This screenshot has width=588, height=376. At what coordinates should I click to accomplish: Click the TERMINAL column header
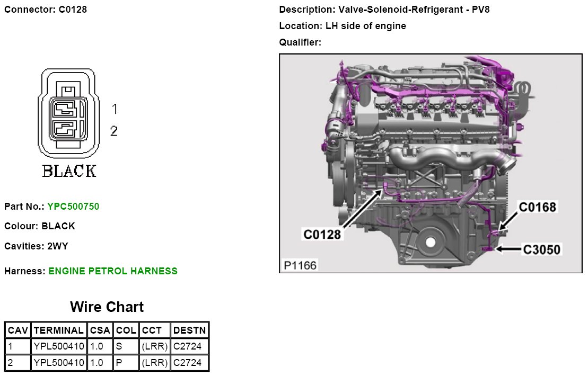[58, 330]
